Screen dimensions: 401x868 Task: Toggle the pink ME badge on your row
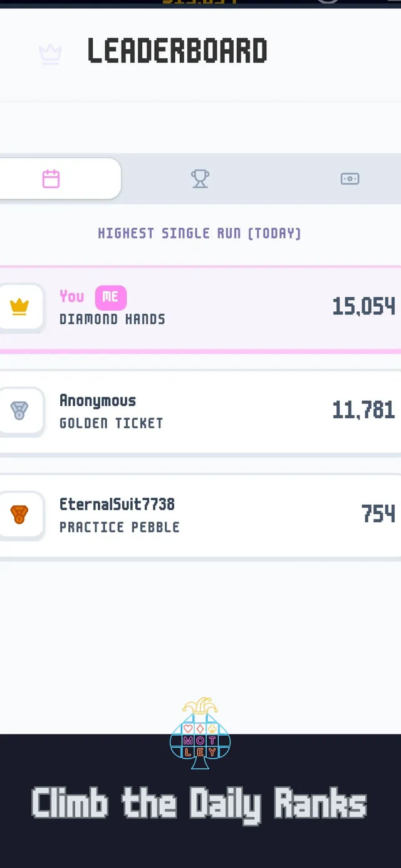110,297
